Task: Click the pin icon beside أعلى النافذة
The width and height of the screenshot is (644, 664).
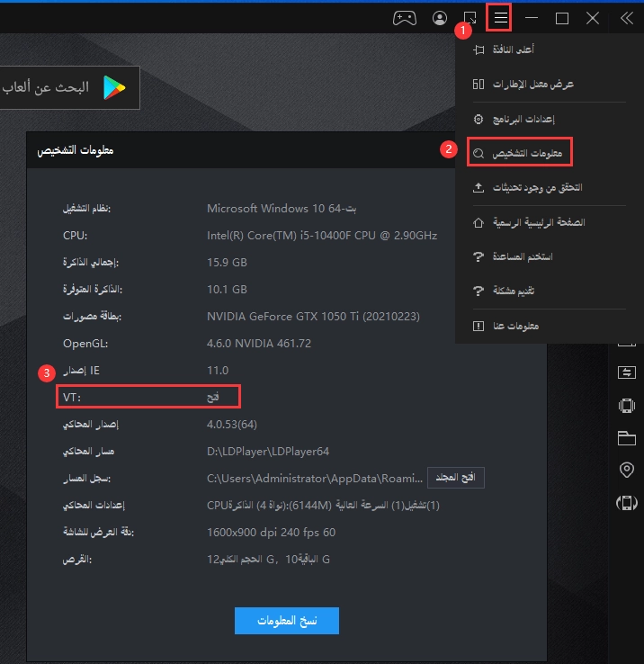Action: (x=479, y=50)
